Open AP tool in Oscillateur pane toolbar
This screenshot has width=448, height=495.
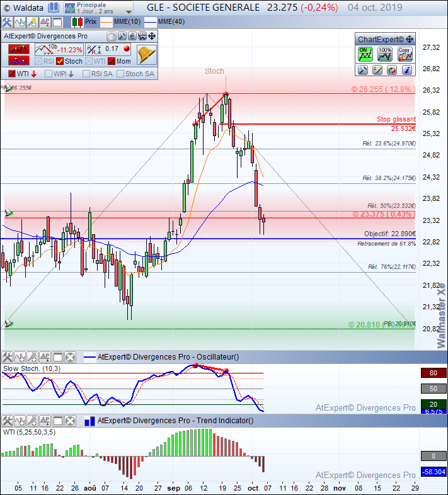45,357
